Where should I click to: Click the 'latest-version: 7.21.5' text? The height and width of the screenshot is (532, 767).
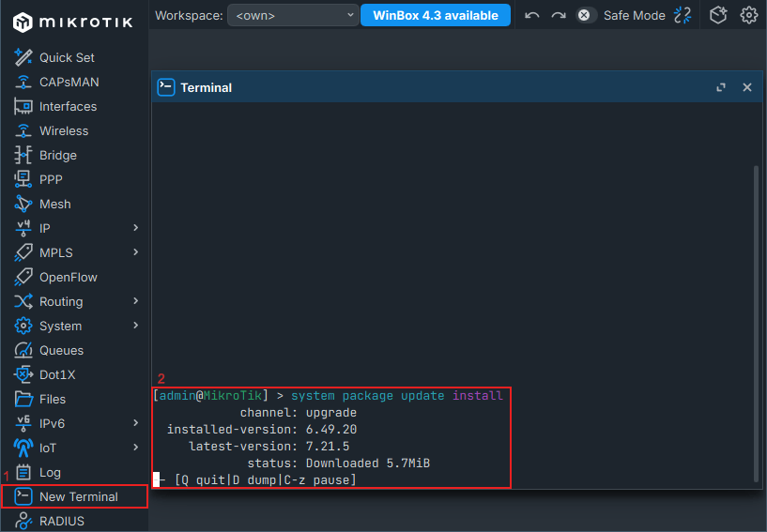(269, 446)
